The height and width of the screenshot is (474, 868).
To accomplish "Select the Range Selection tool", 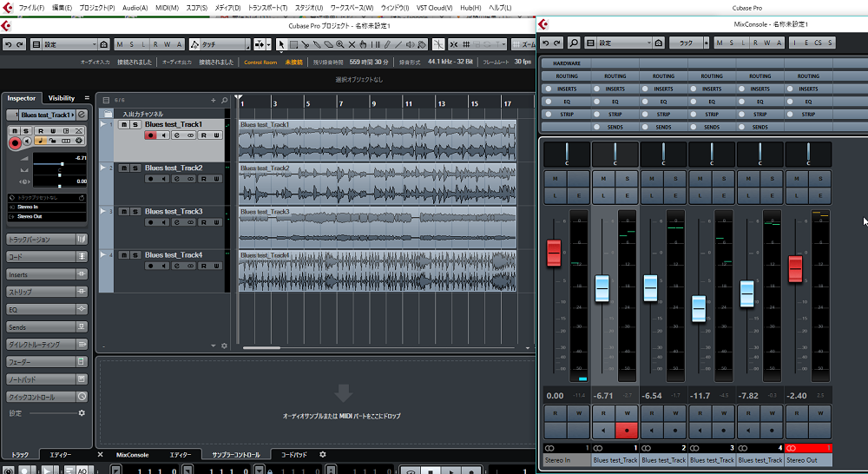I will (293, 44).
